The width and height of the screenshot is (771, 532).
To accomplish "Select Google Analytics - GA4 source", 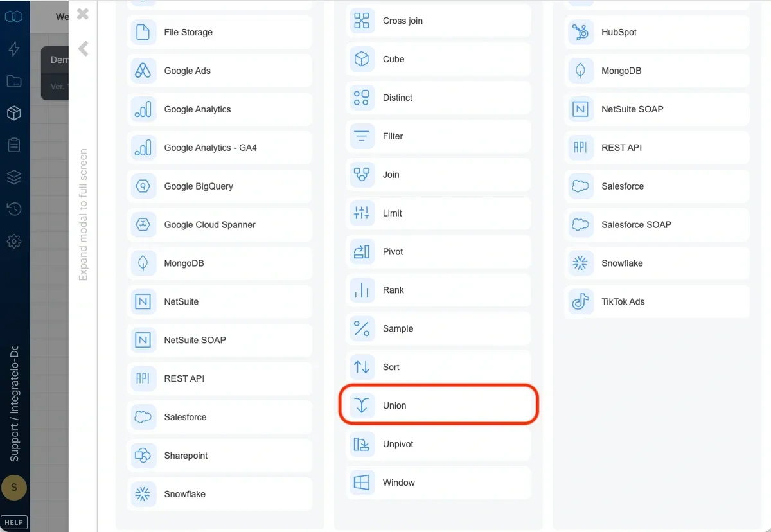I will (220, 148).
